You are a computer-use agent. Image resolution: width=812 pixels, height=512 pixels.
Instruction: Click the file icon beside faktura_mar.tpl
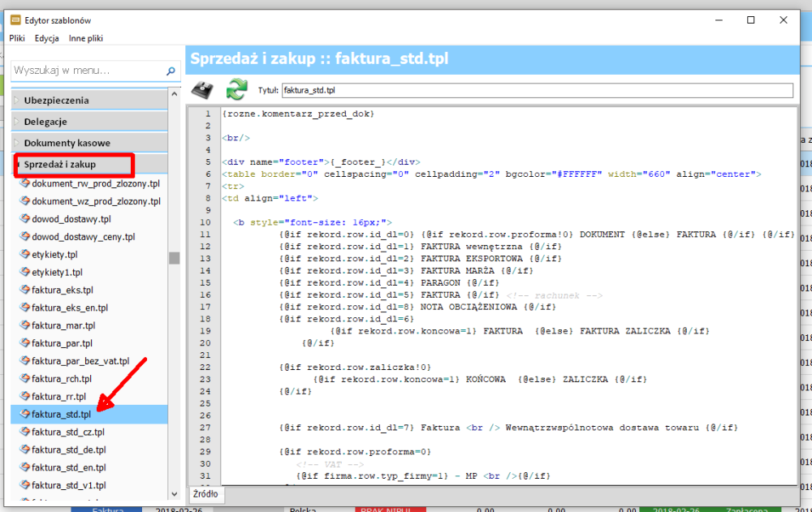click(x=24, y=325)
